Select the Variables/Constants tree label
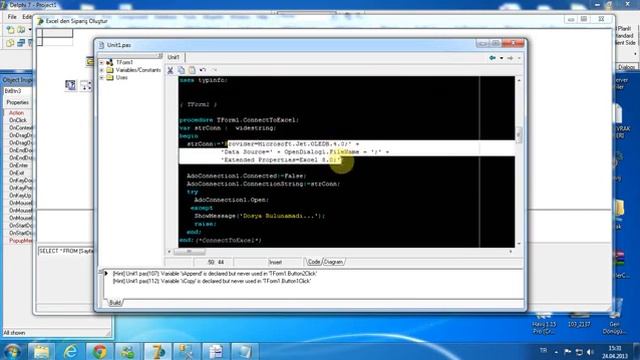640x360 pixels. coord(138,70)
